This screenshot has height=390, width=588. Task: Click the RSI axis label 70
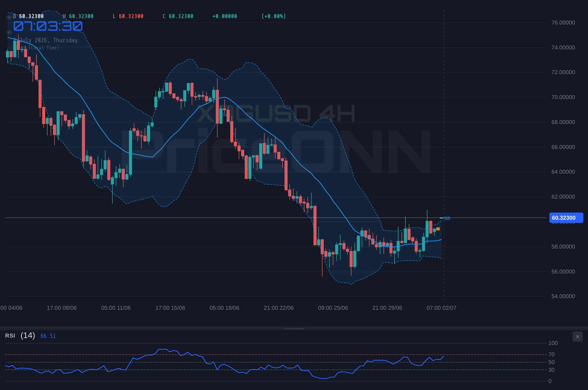click(x=551, y=354)
